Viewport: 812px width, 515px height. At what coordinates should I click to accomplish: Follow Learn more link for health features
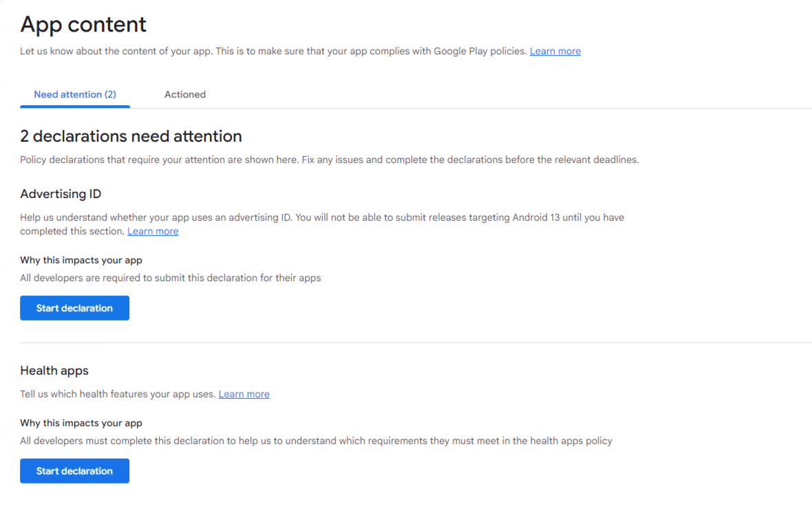[x=244, y=394]
